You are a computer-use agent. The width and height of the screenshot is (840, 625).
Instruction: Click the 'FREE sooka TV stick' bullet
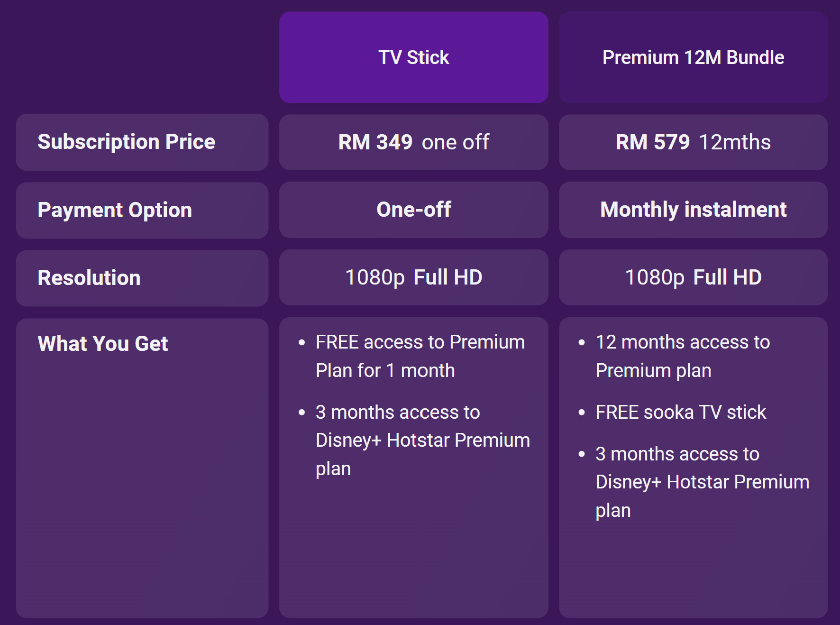point(681,412)
